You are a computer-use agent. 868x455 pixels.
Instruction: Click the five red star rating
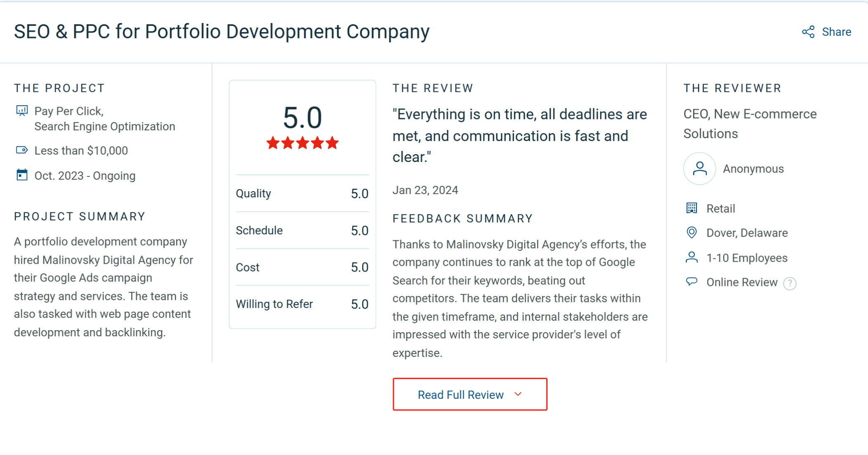click(x=302, y=143)
